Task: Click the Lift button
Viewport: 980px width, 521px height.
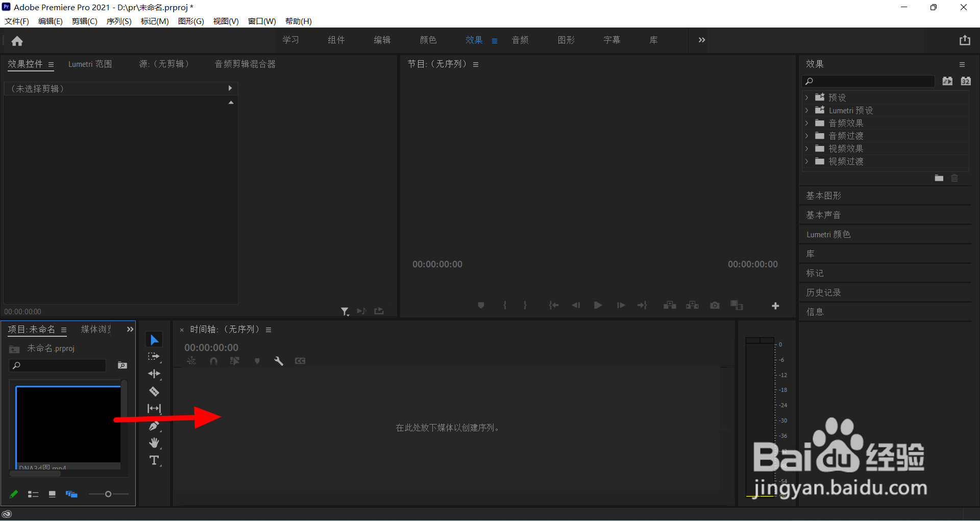Action: tap(670, 305)
